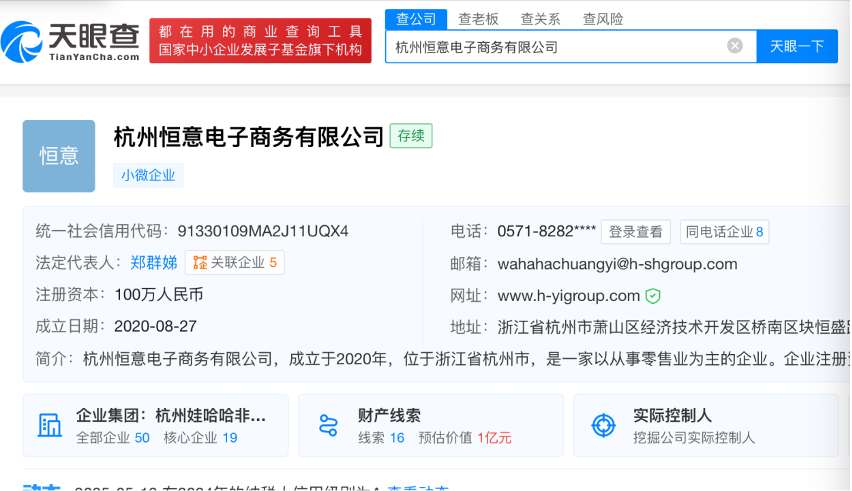Select the 查公司 tab
The image size is (852, 491).
[416, 20]
